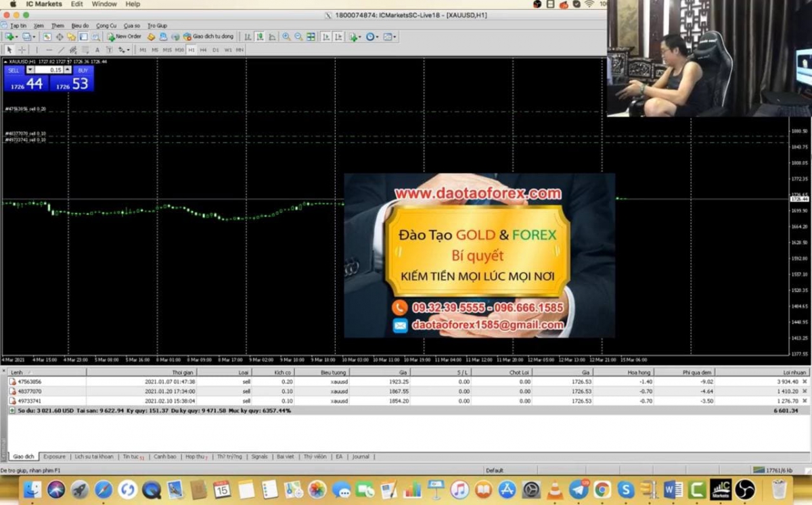Open the lot volume dropdown arrow

tap(30, 70)
